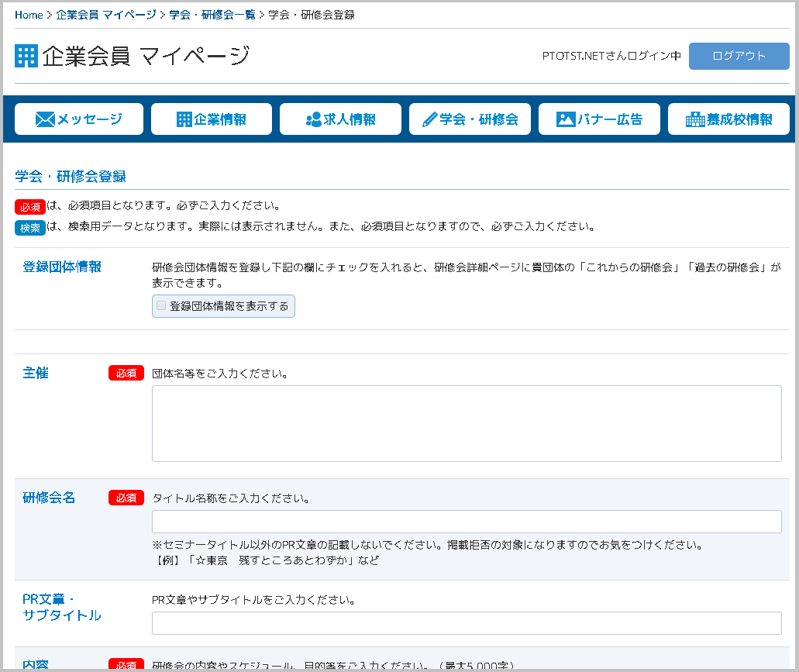The height and width of the screenshot is (672, 799).
Task: Go to Home breadcrumb link
Action: (29, 15)
